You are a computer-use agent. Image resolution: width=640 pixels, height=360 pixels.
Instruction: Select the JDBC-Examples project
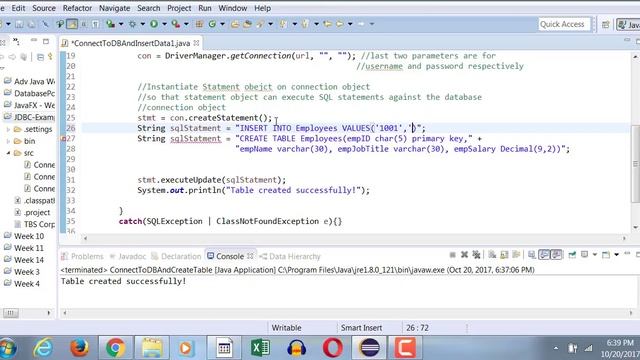click(29, 117)
